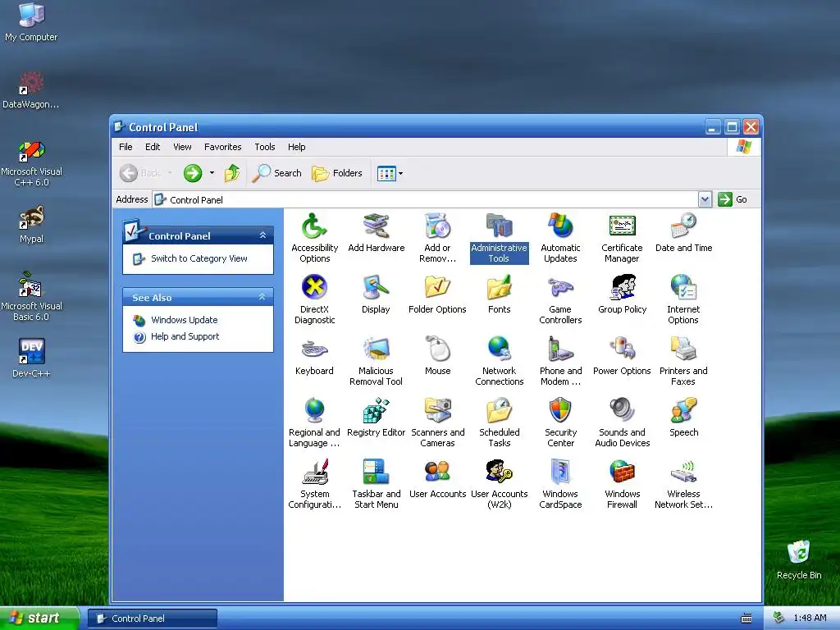
Task: Select Phone and Modem options icon
Action: click(x=560, y=361)
